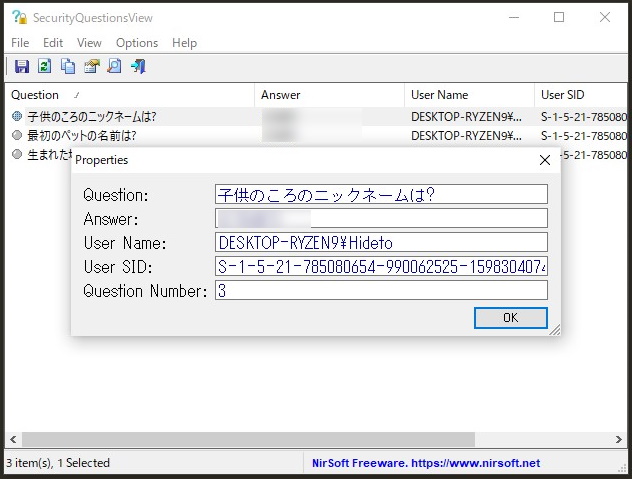
Task: Open the Properties toolbar icon
Action: (91, 66)
